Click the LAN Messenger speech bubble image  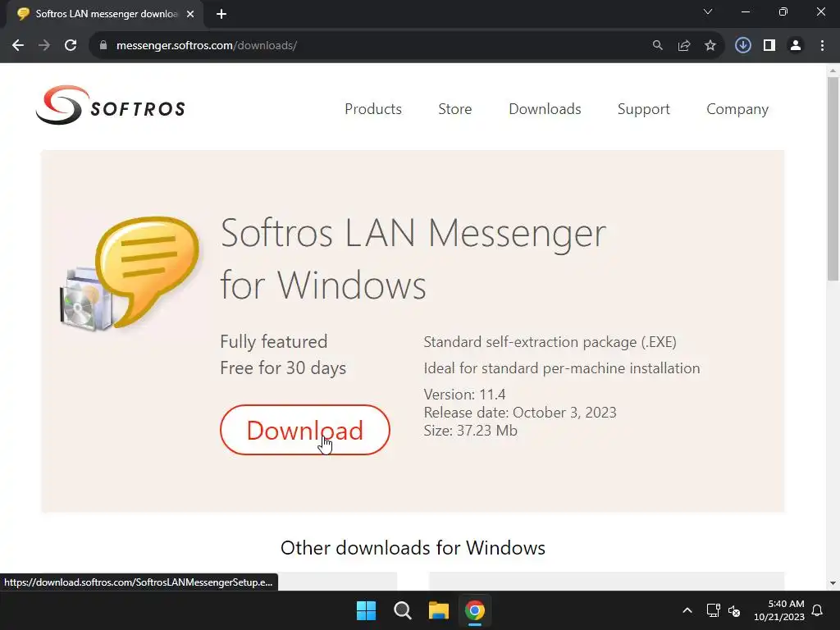click(130, 273)
